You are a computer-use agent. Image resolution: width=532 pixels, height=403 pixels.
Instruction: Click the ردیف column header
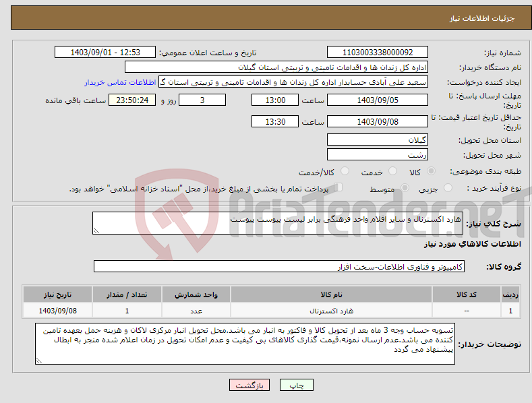(x=510, y=294)
